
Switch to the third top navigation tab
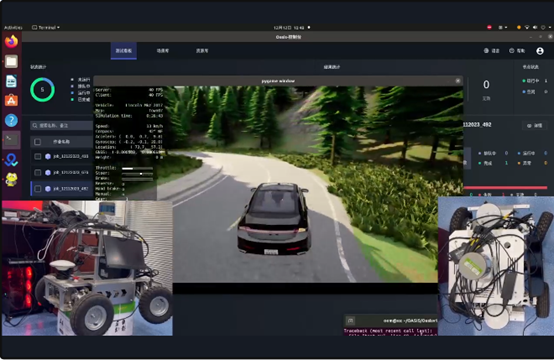[202, 51]
